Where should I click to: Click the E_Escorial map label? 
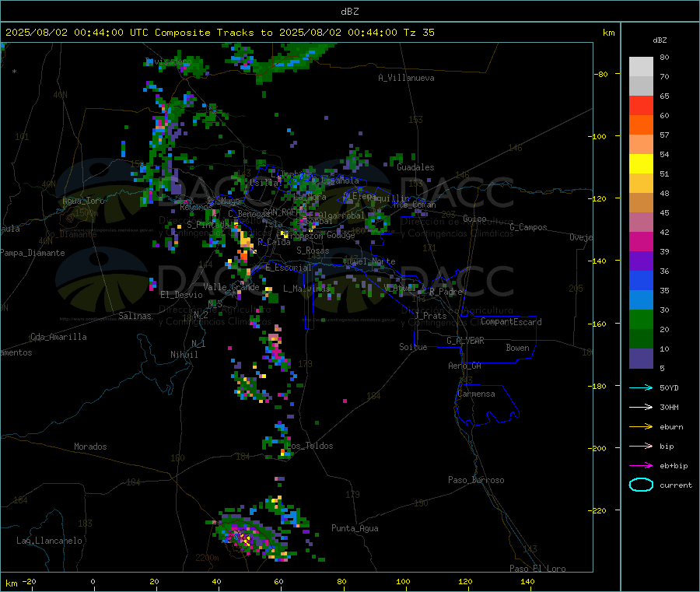click(289, 268)
